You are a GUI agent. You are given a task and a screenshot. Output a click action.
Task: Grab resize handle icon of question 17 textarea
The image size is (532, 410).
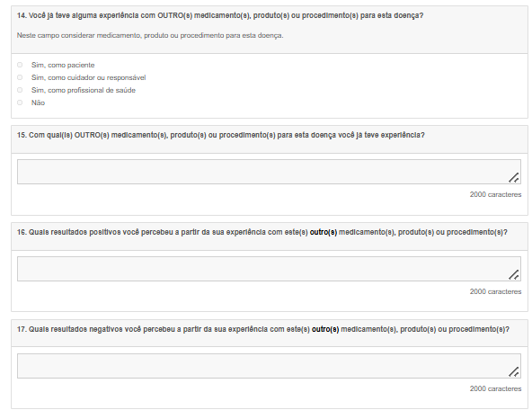click(x=514, y=371)
